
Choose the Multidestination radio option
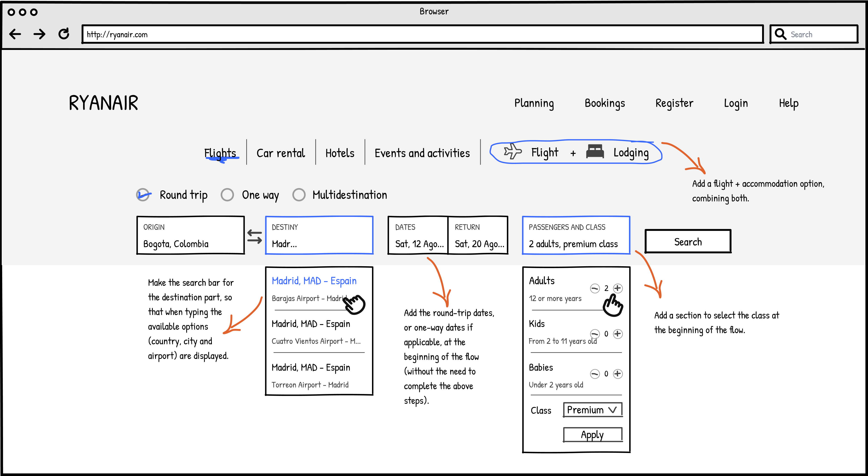point(299,195)
